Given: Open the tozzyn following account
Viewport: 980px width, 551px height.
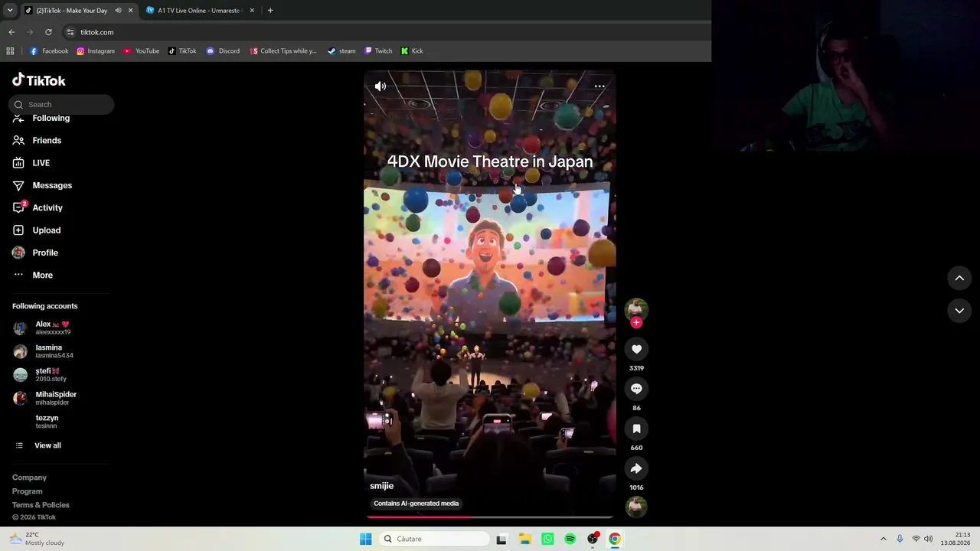Looking at the screenshot, I should (x=36, y=422).
